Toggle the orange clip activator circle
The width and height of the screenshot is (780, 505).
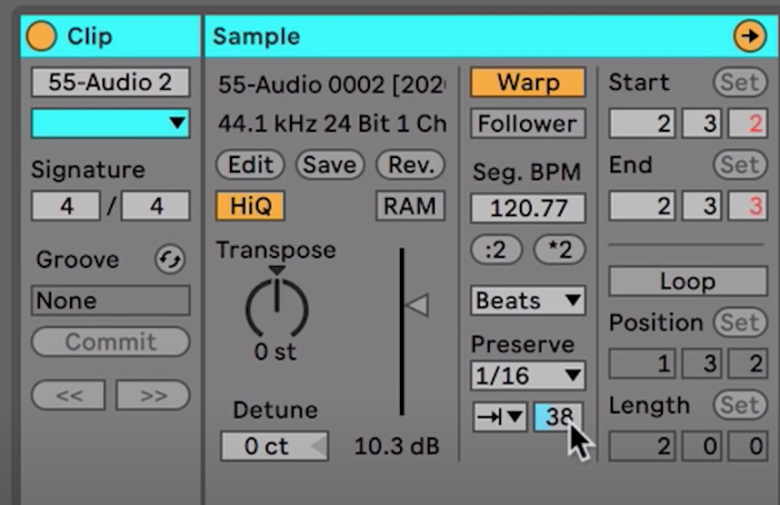click(x=41, y=36)
